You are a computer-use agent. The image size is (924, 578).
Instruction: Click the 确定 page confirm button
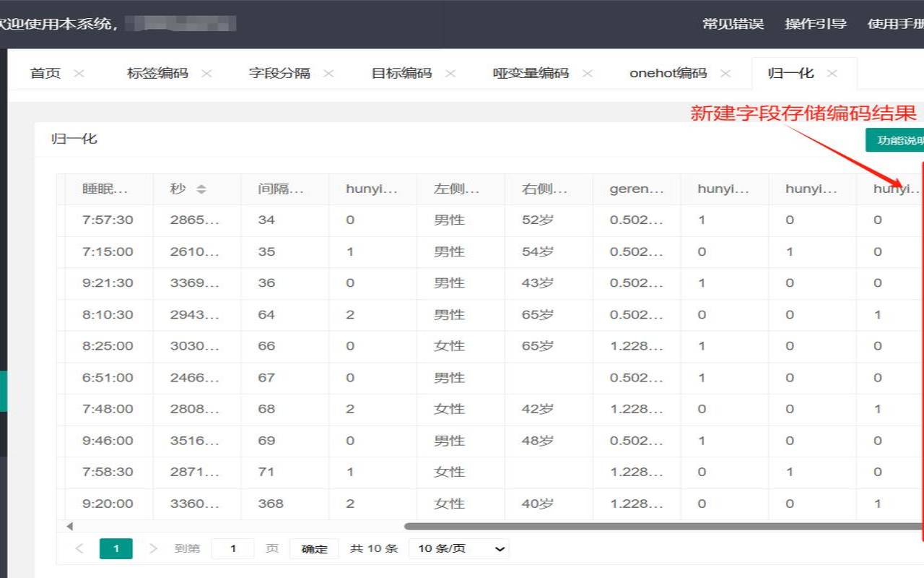click(313, 548)
